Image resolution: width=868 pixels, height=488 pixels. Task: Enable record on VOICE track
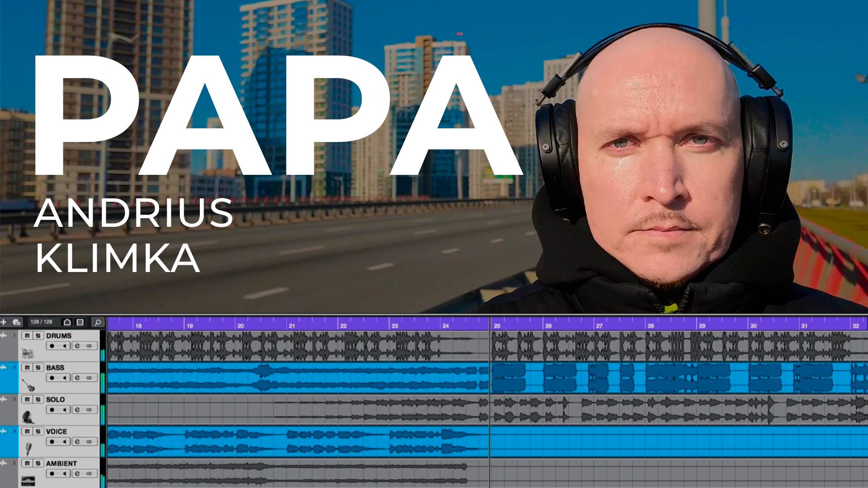52,441
